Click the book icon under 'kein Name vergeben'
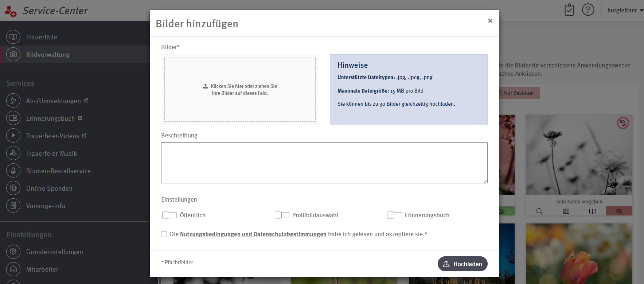 593,211
